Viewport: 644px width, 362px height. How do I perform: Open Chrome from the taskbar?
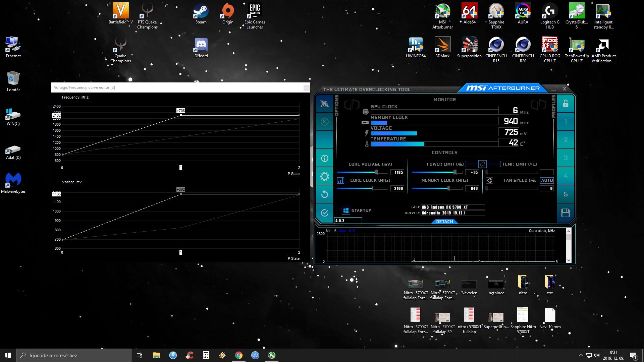coord(238,355)
